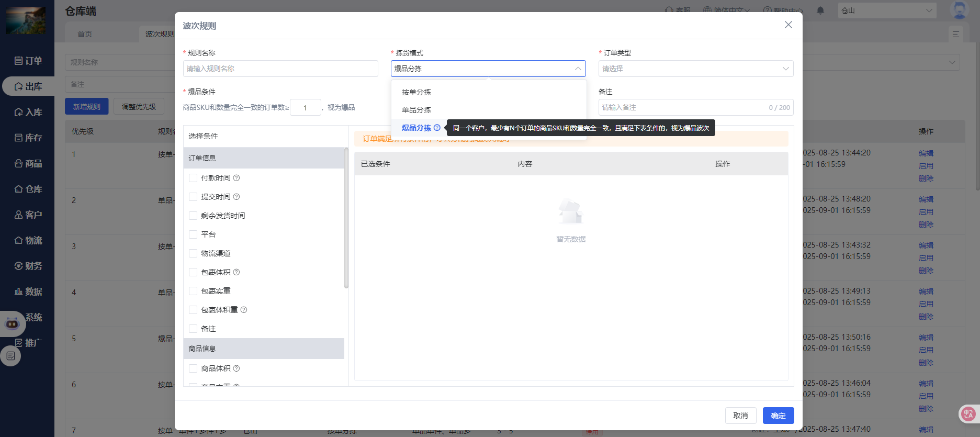Focus the 规则名称 input field
Screen dimensions: 980x437
pyautogui.click(x=280, y=69)
